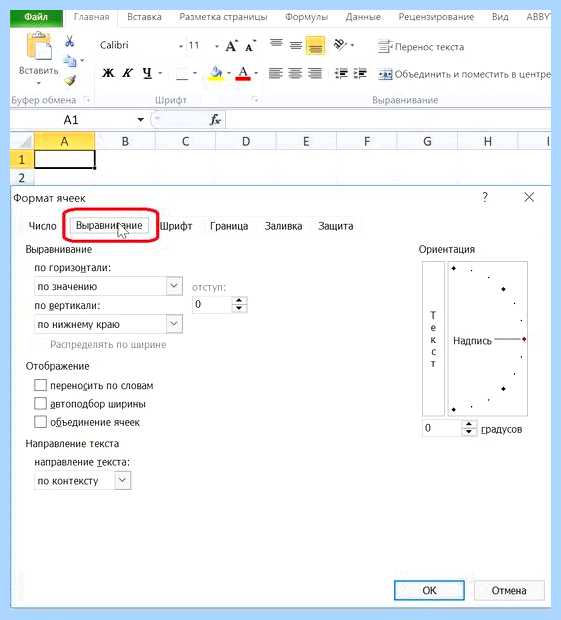This screenshot has height=620, width=561.
Task: Open fill color dropdown arrow
Action: pos(229,73)
